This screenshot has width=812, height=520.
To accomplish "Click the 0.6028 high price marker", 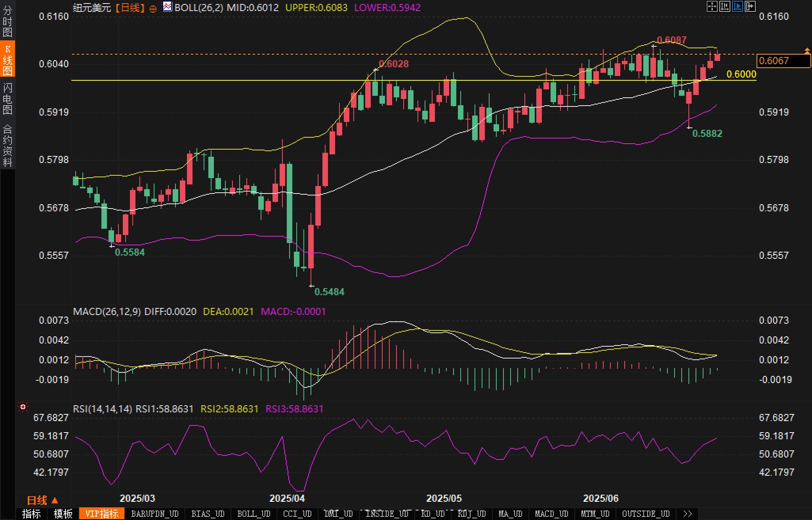I will [394, 64].
